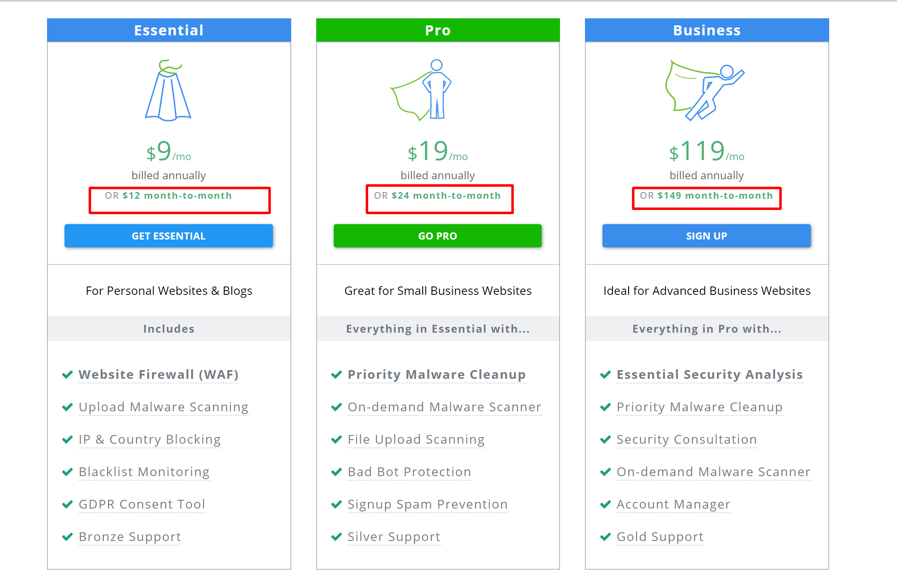Viewport: 897px width, 588px height.
Task: Click the Essential plan cape icon
Action: pos(168,91)
